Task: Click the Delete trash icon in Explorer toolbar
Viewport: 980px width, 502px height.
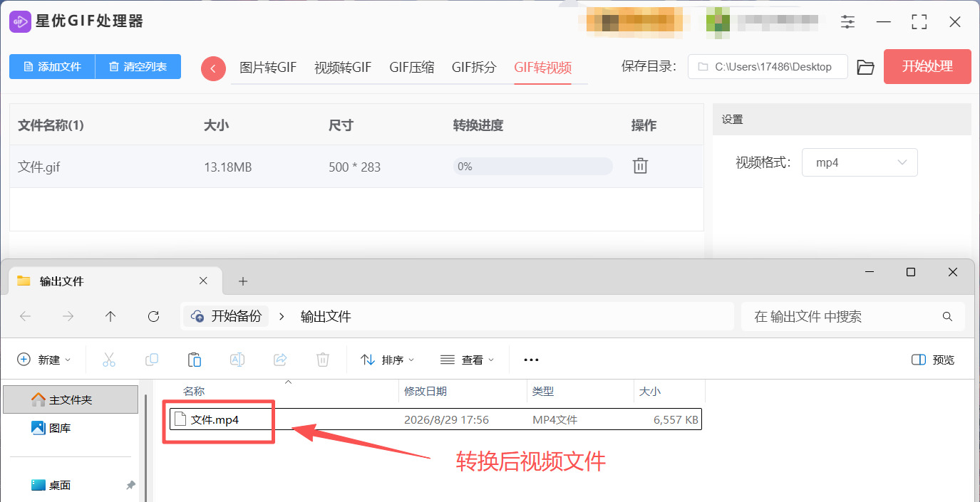Action: click(x=323, y=360)
